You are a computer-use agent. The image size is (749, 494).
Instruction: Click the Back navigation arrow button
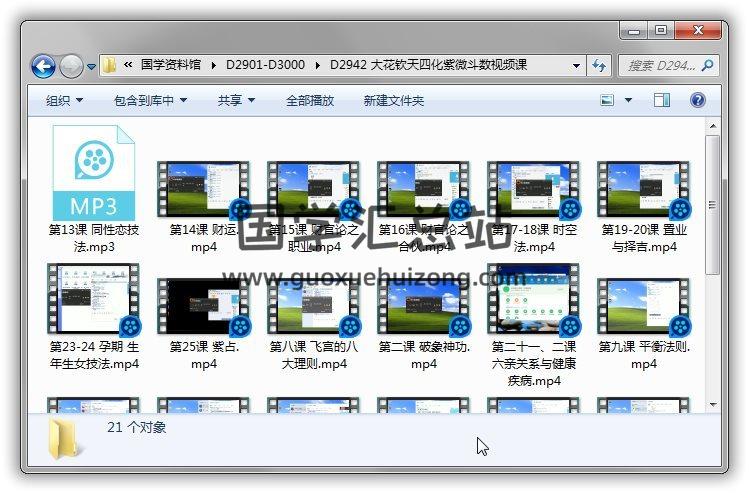43,66
